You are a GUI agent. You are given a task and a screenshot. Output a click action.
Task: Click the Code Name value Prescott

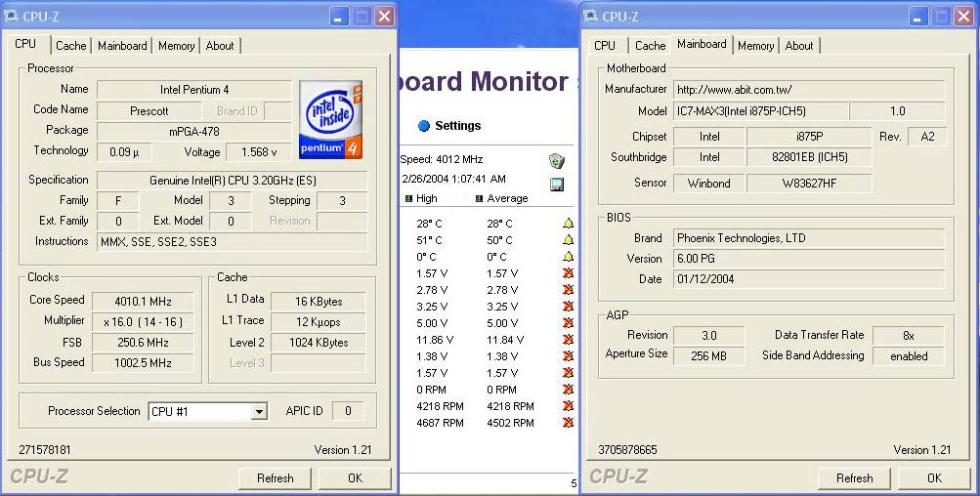pyautogui.click(x=149, y=111)
